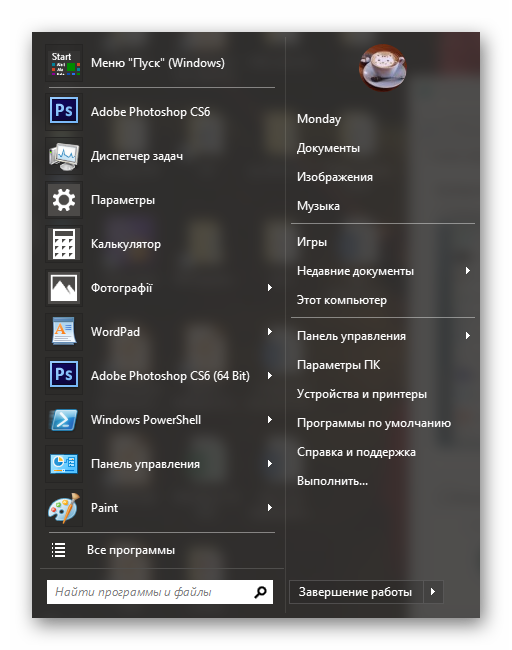Click the Фотографії text label
512x650 pixels.
tap(121, 288)
